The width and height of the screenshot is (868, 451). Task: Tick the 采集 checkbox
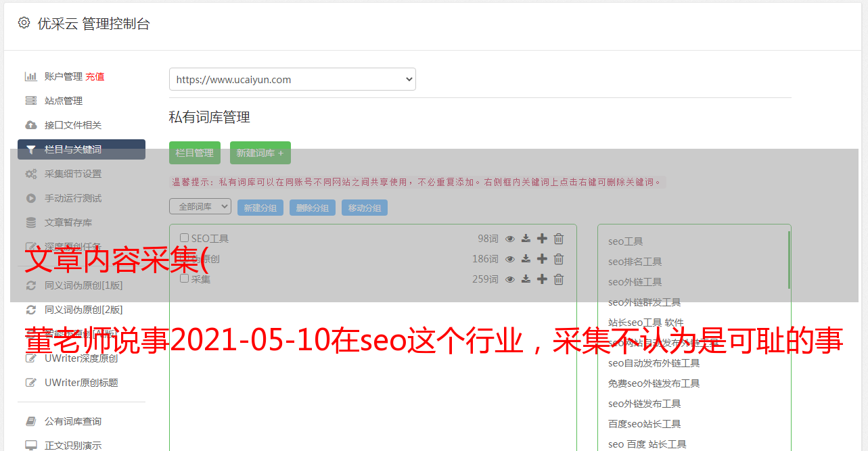184,279
